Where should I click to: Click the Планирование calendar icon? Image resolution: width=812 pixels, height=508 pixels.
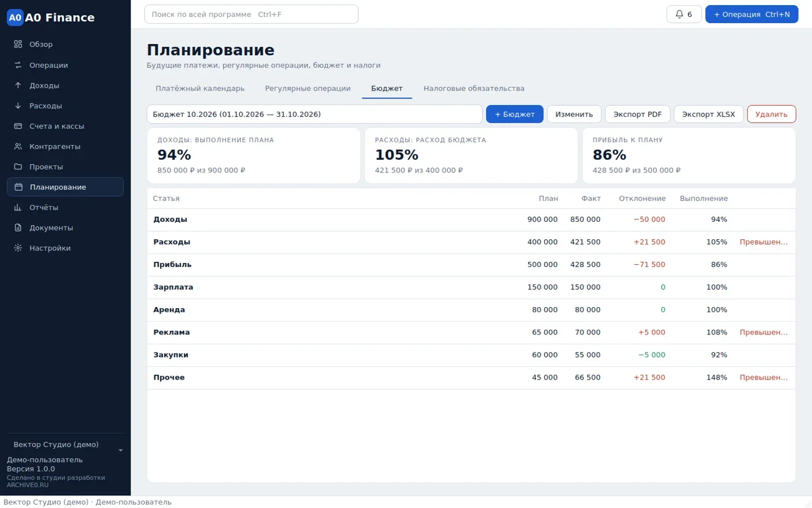[19, 187]
